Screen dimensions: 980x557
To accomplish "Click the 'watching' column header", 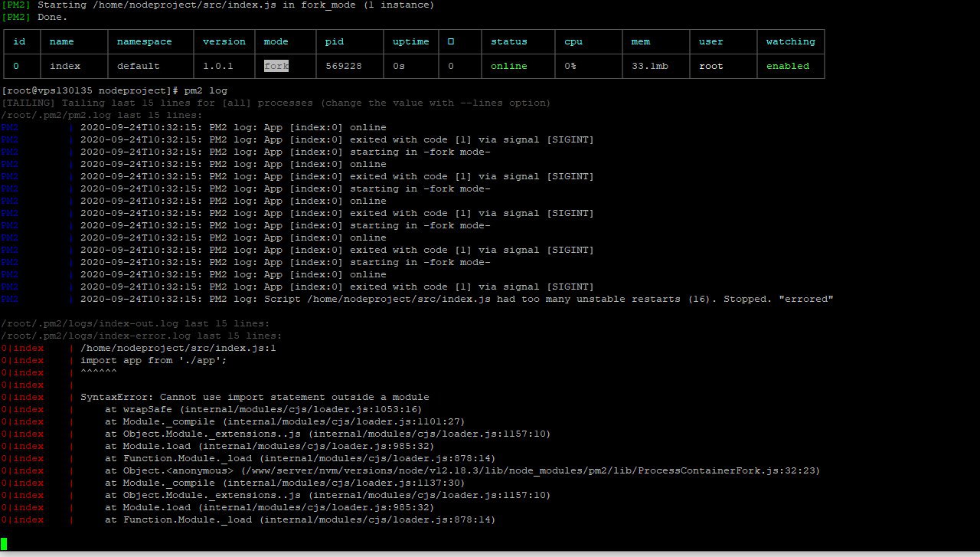I will 791,41.
